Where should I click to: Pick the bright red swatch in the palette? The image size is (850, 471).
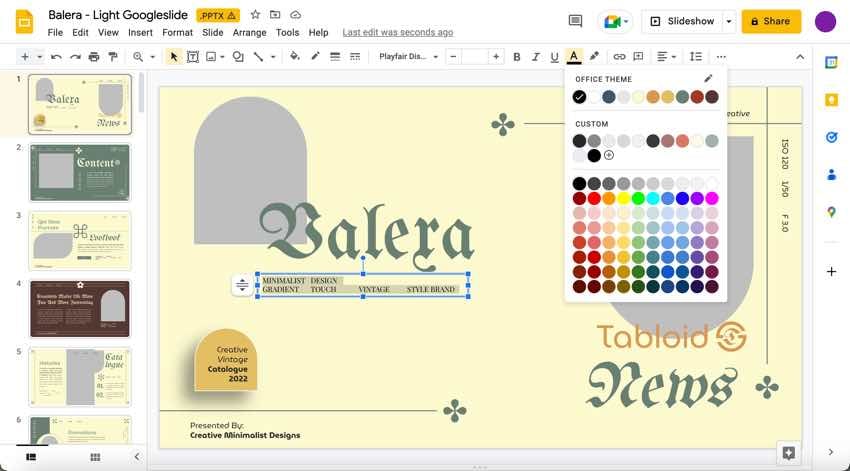594,198
